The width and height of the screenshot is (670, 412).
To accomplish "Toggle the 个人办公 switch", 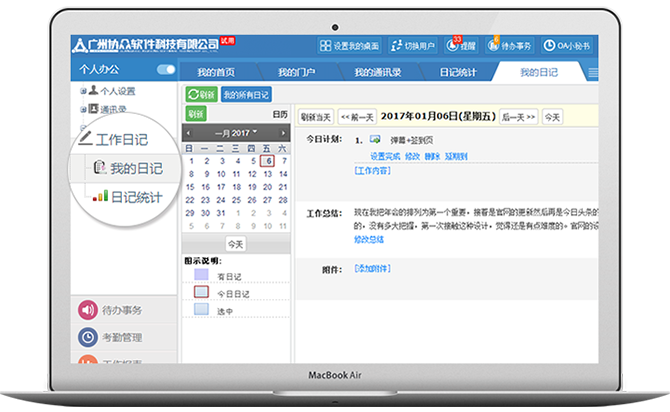I will (166, 70).
